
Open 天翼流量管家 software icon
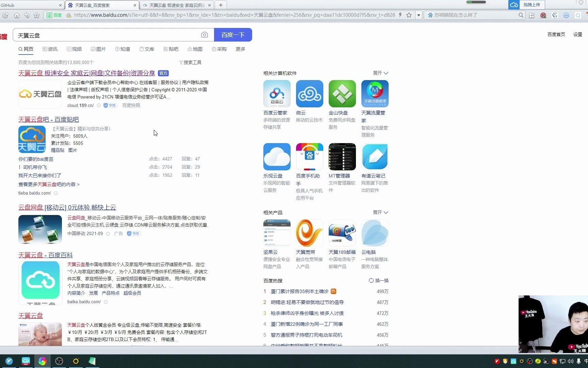375,94
